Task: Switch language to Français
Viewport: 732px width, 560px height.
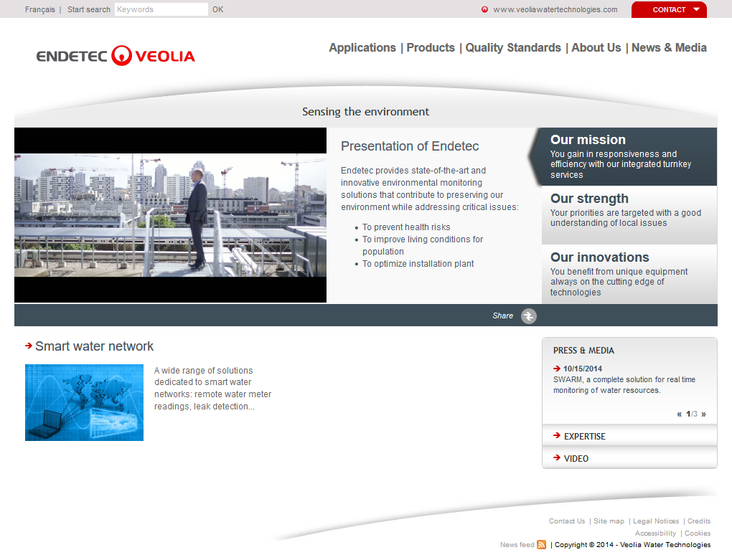Action: (x=40, y=9)
